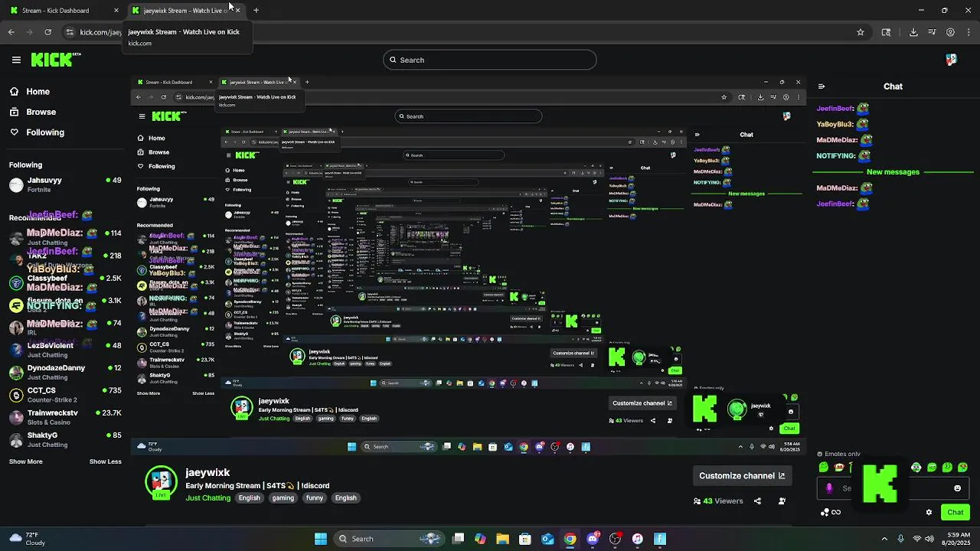980x551 pixels.
Task: Open chat settings gear
Action: coord(929,512)
